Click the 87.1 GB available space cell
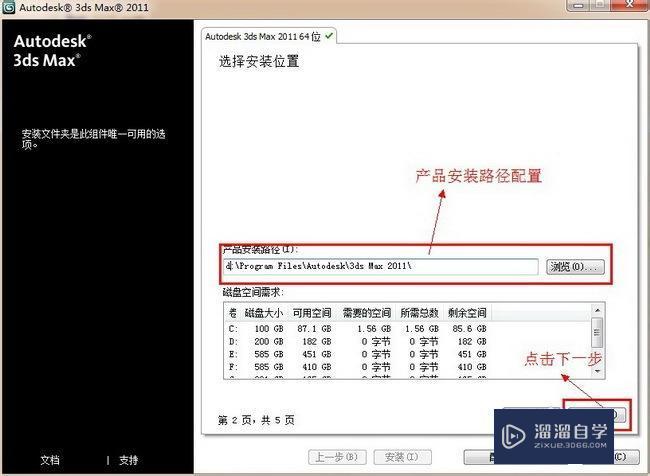 tap(314, 329)
